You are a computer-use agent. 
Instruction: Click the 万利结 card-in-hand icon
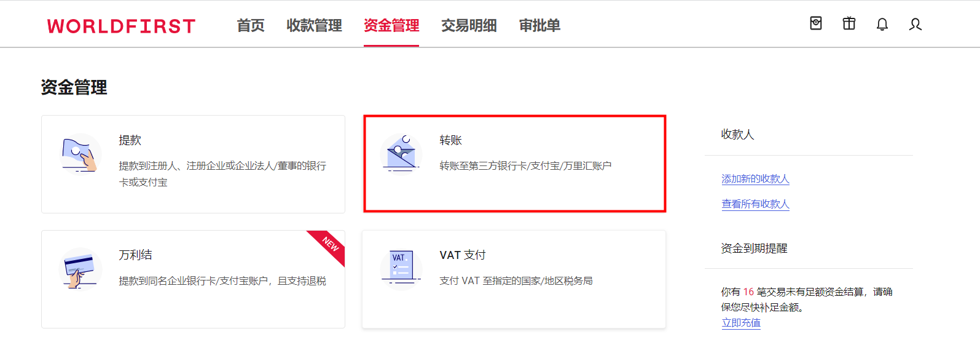click(80, 268)
